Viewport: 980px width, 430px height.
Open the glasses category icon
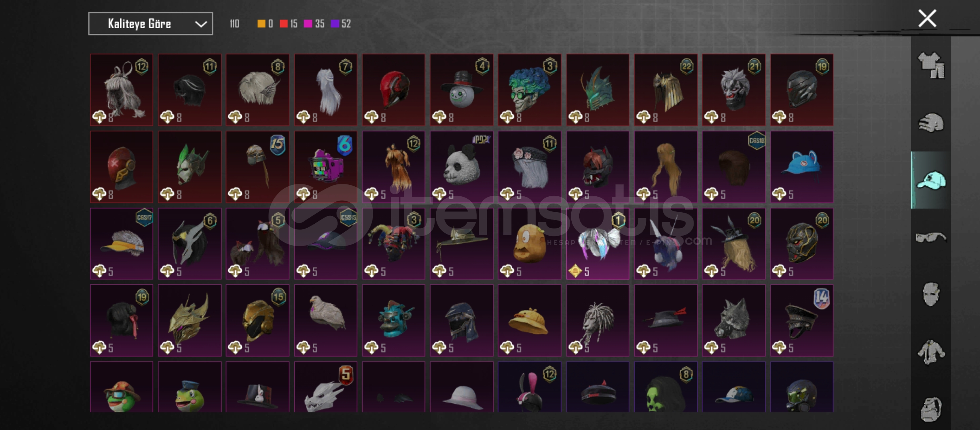coord(931,238)
